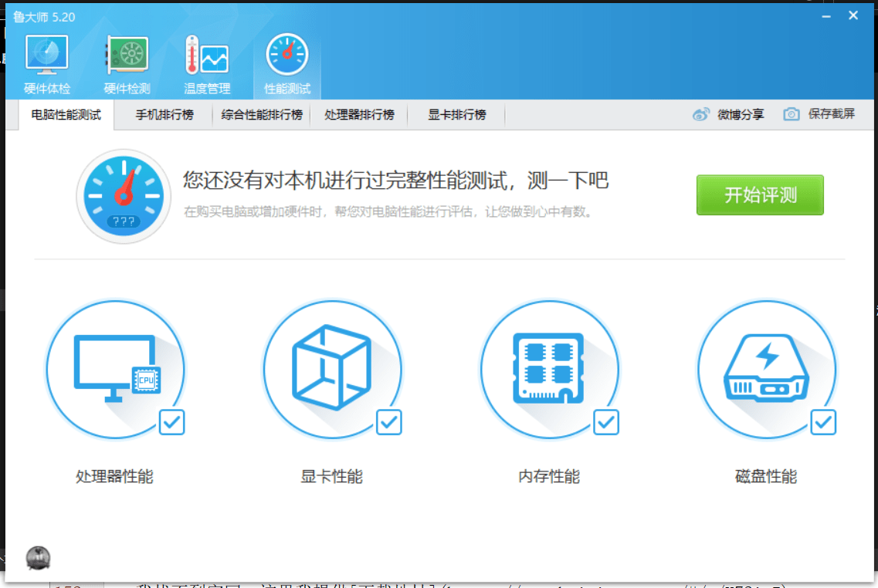Toggle the 内存性能 checkbox
This screenshot has width=878, height=588.
605,422
